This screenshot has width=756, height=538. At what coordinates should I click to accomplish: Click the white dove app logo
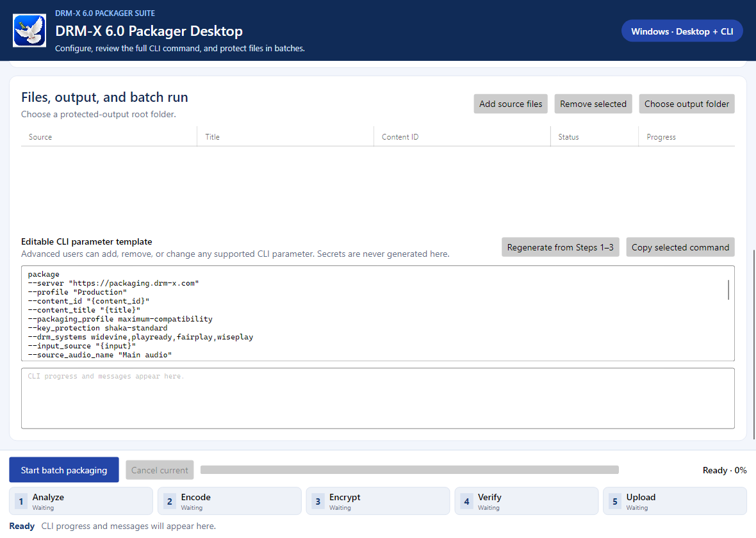pyautogui.click(x=29, y=30)
